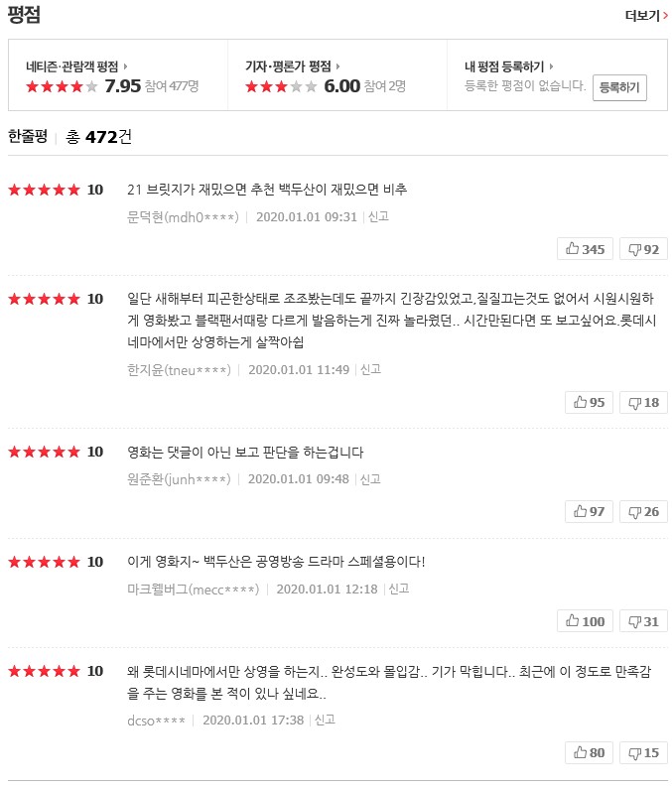
Task: Downvote the review with 18 dislikes
Action: tap(643, 402)
